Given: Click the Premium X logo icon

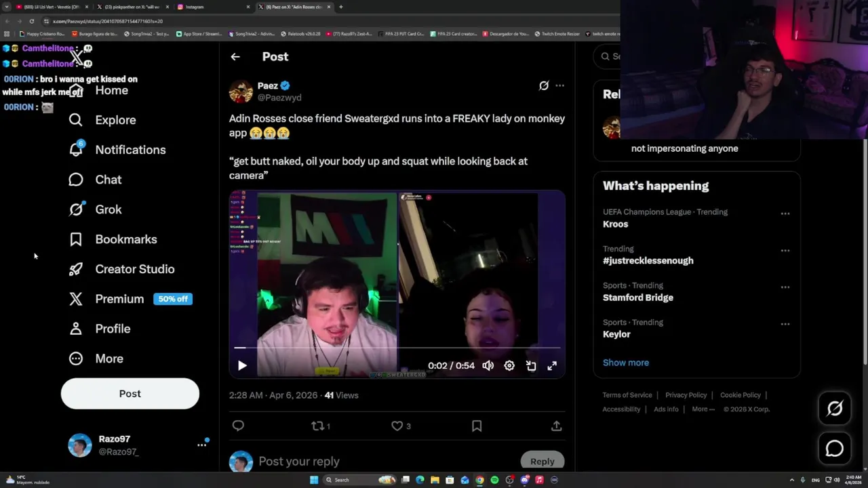Looking at the screenshot, I should [x=76, y=299].
